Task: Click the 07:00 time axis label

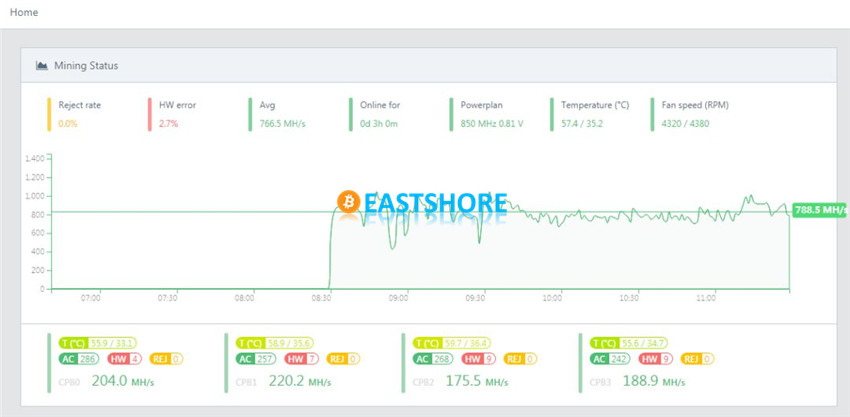Action: (x=91, y=298)
